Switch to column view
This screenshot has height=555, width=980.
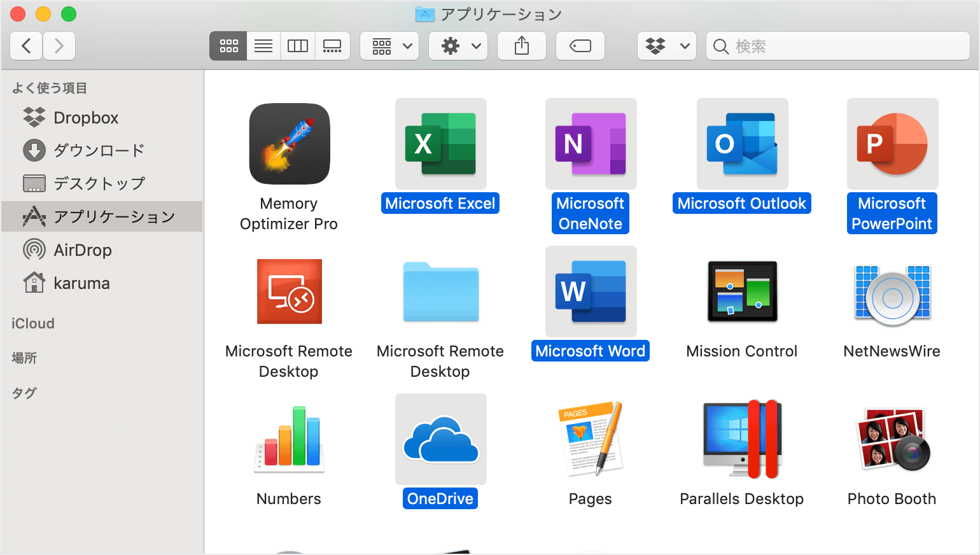point(298,46)
